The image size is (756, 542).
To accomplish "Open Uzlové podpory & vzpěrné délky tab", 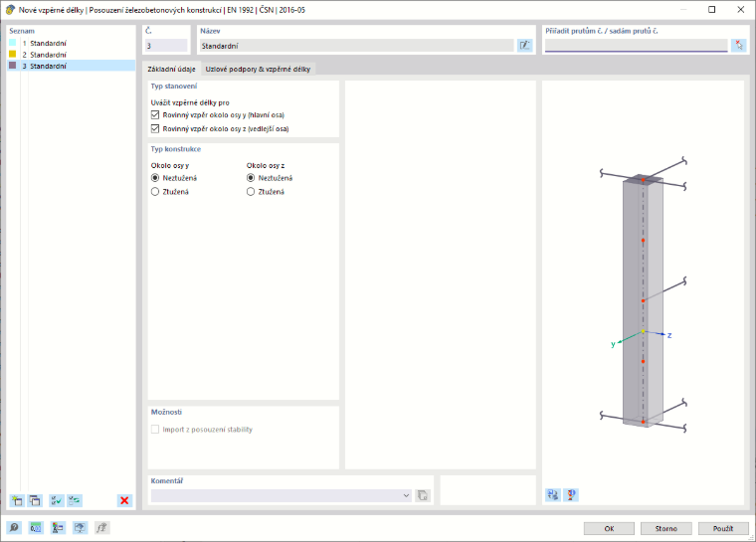I will coord(258,69).
